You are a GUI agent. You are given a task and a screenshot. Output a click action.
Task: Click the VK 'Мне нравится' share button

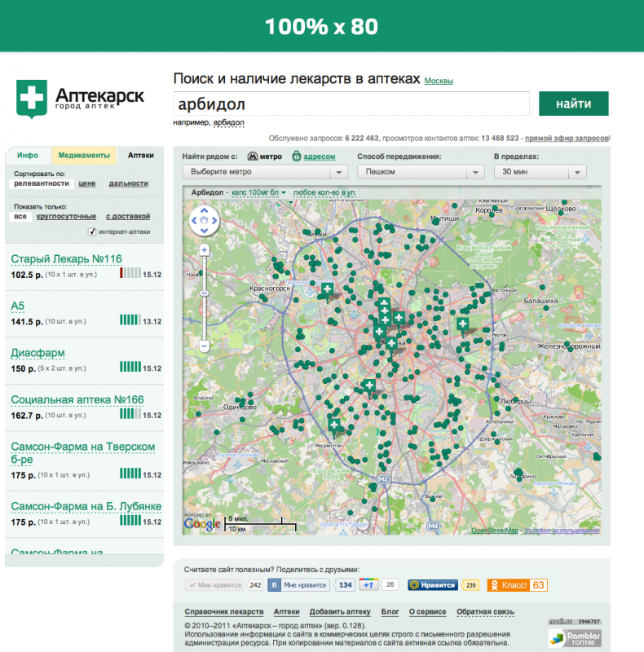click(x=299, y=585)
